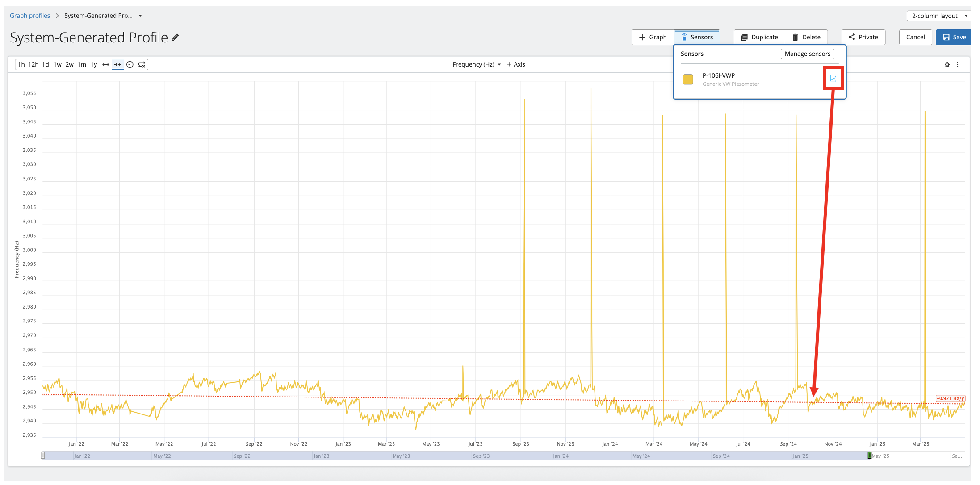Viewport: 980px width, 485px height.
Task: Click the clock custom time icon
Action: point(130,65)
